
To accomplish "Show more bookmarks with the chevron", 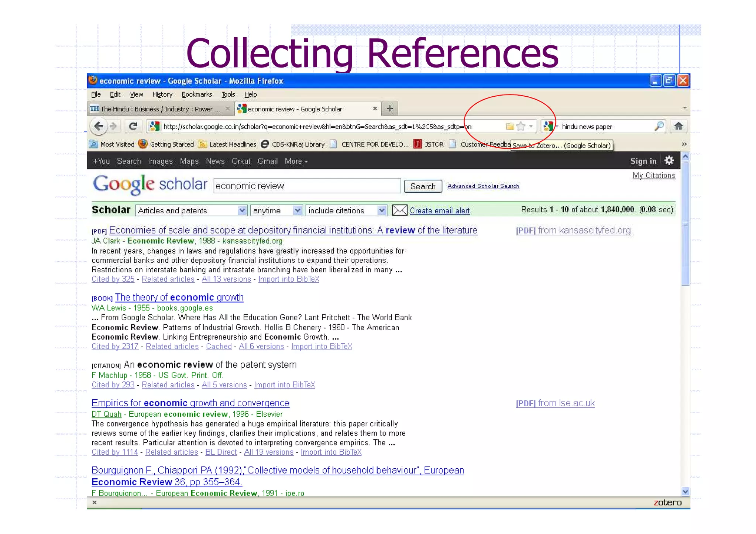I will [684, 144].
